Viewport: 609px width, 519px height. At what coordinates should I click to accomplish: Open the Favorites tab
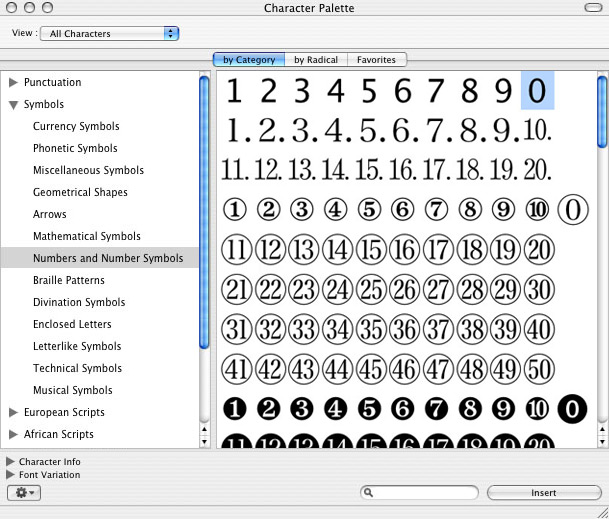[x=376, y=59]
